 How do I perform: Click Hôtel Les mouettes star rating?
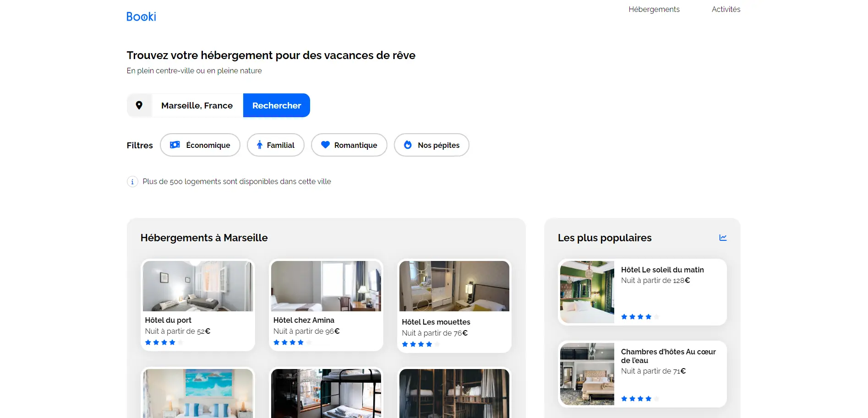click(420, 344)
